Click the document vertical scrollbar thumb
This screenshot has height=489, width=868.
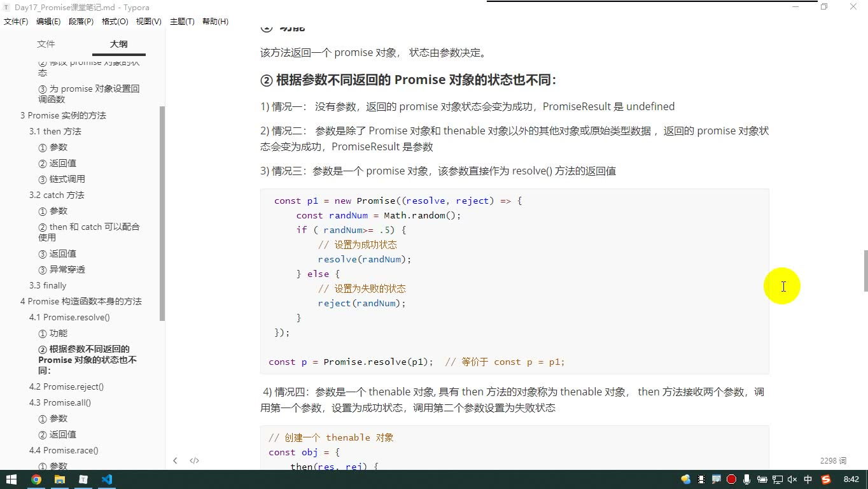(865, 270)
